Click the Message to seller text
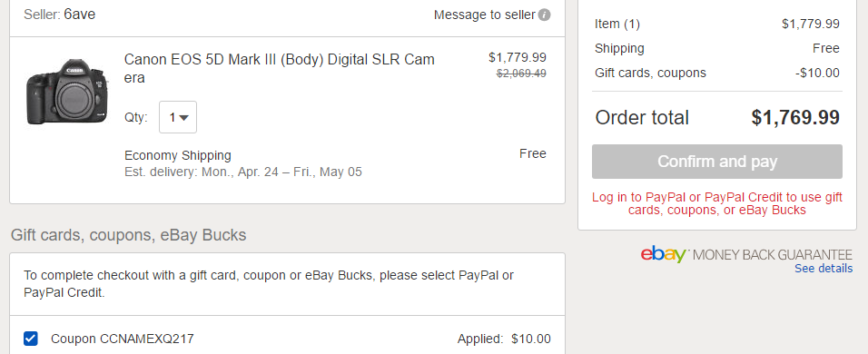Image resolution: width=868 pixels, height=354 pixels. [484, 15]
